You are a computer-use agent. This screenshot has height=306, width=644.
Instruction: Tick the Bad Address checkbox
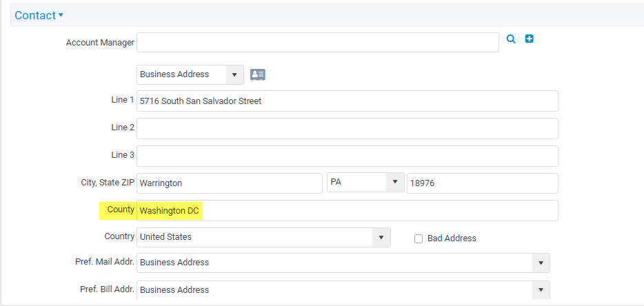tap(419, 238)
